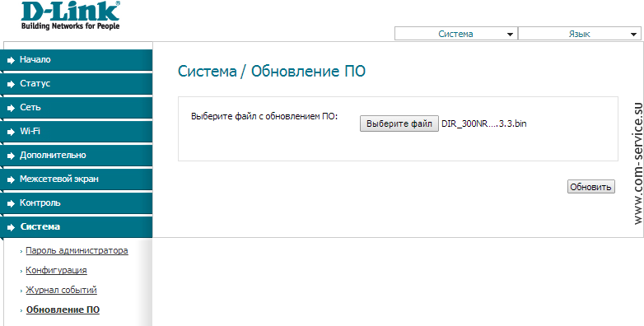Image resolution: width=644 pixels, height=326 pixels.
Task: Collapse the Система sidebar section
Action: [77, 226]
